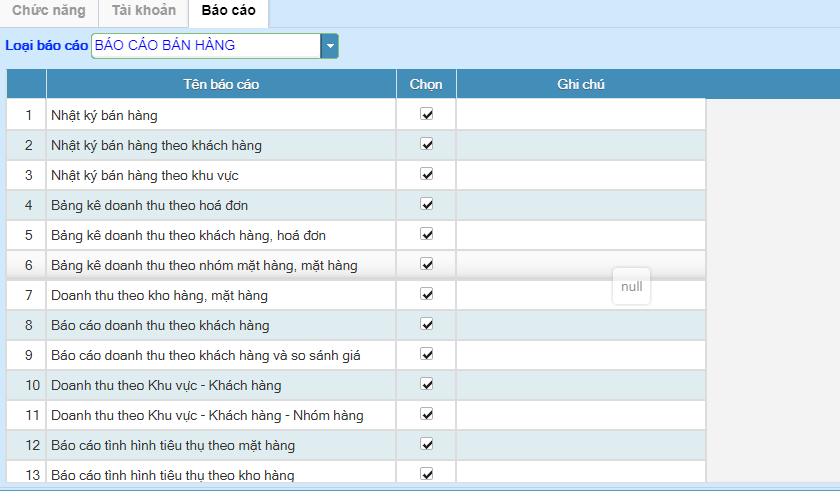The width and height of the screenshot is (840, 492).
Task: Select the Báo cáo tab
Action: pyautogui.click(x=228, y=11)
